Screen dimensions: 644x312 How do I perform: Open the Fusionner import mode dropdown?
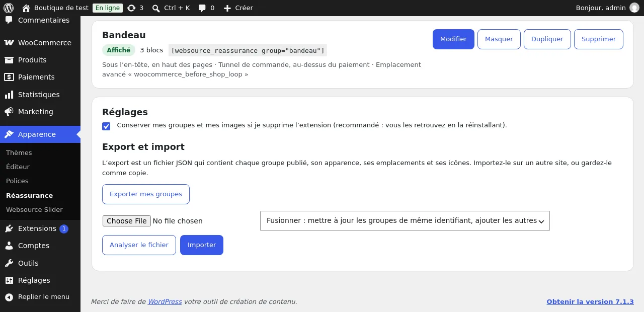pyautogui.click(x=405, y=221)
